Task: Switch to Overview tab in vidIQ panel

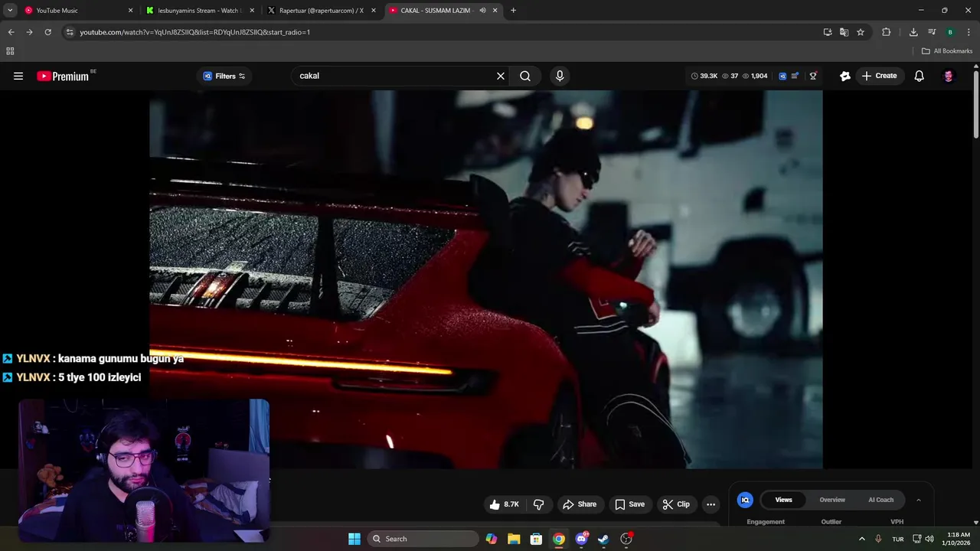Action: [x=832, y=500]
